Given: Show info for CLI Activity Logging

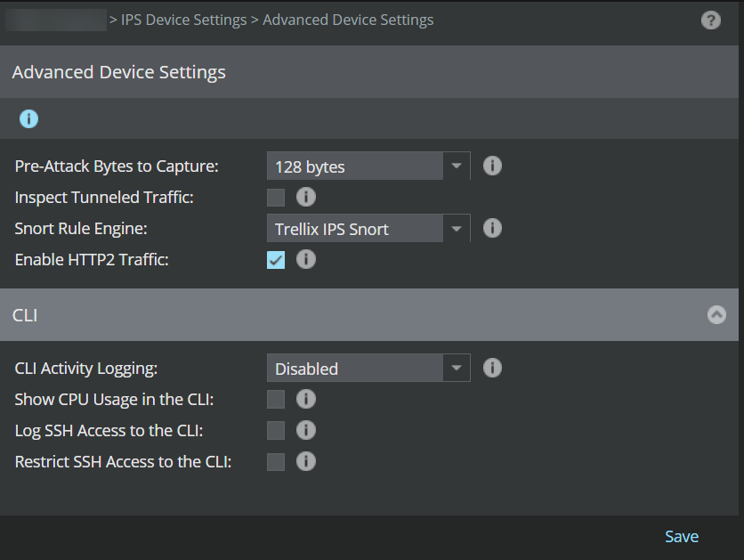Looking at the screenshot, I should pos(492,368).
